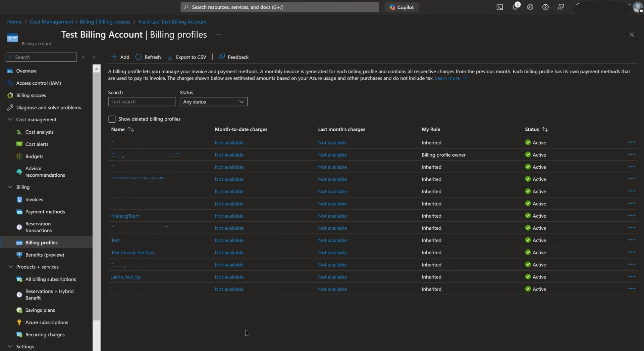Image resolution: width=644 pixels, height=351 pixels.
Task: Open the Any status dropdown
Action: tap(213, 102)
